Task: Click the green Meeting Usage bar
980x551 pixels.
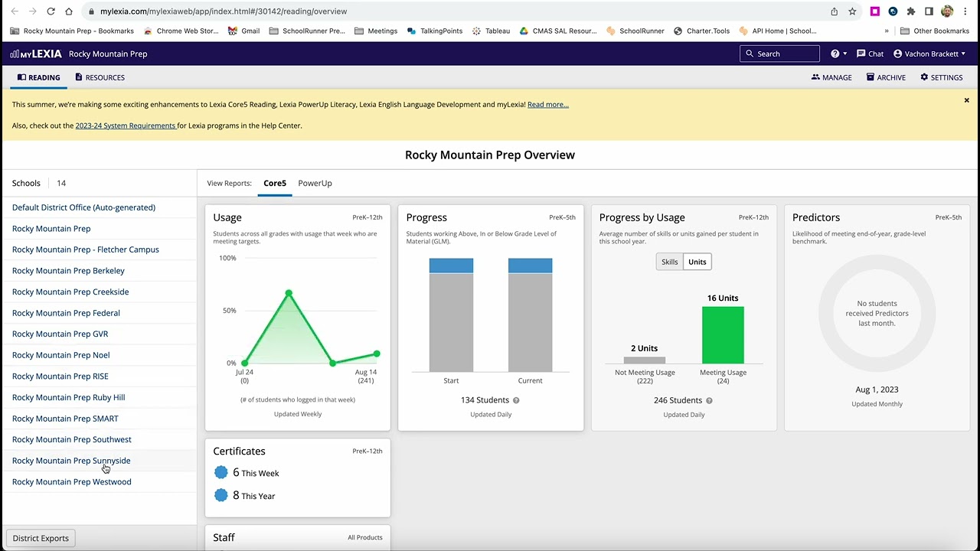Action: point(723,335)
